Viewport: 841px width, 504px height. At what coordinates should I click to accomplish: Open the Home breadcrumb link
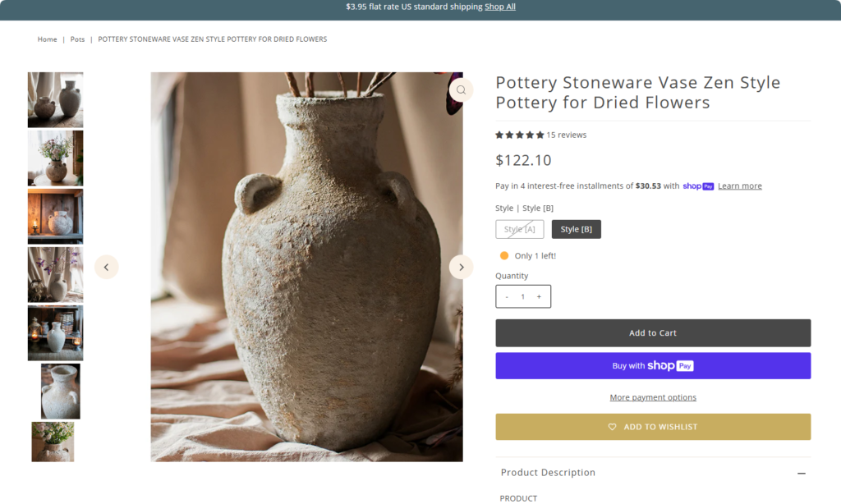[47, 39]
